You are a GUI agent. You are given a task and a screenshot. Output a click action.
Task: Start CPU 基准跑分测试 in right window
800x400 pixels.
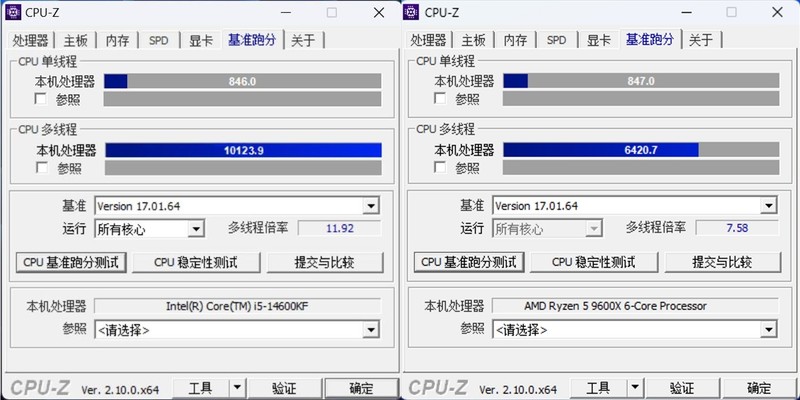[x=469, y=262]
